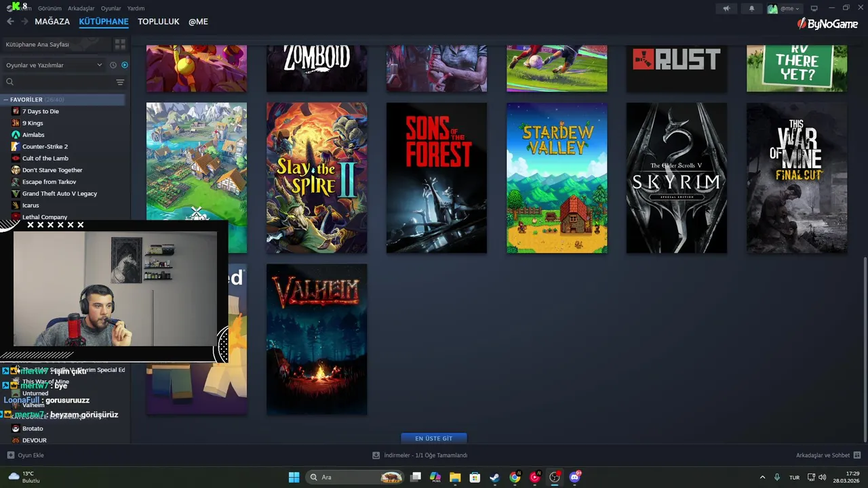
Task: Open This War of Mine cover
Action: pos(797,178)
